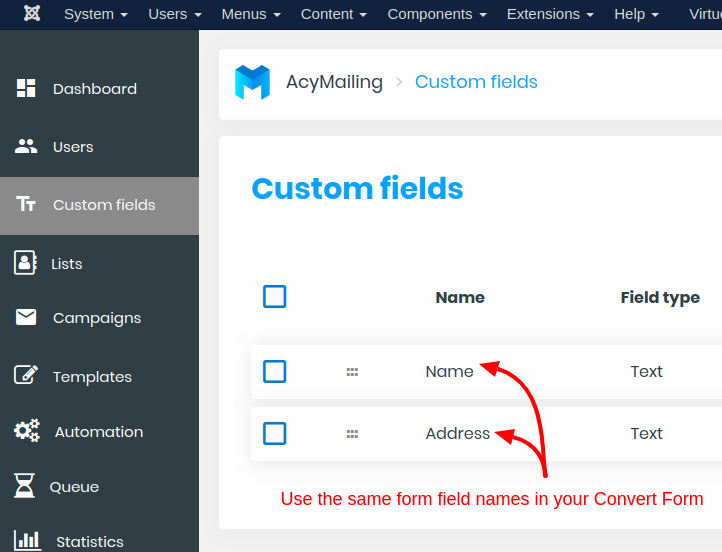
Task: Open the Extensions dropdown menu
Action: point(550,14)
